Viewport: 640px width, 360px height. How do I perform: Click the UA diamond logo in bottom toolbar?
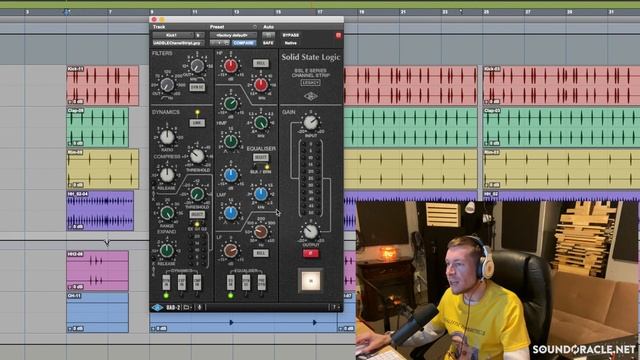point(158,307)
